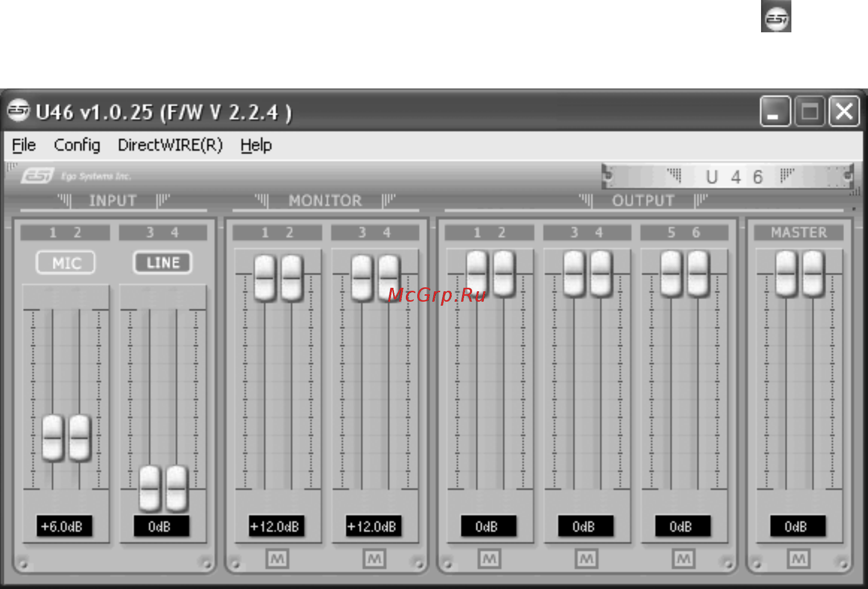Mute monitor channel 1 2
This screenshot has height=589, width=868.
[277, 559]
